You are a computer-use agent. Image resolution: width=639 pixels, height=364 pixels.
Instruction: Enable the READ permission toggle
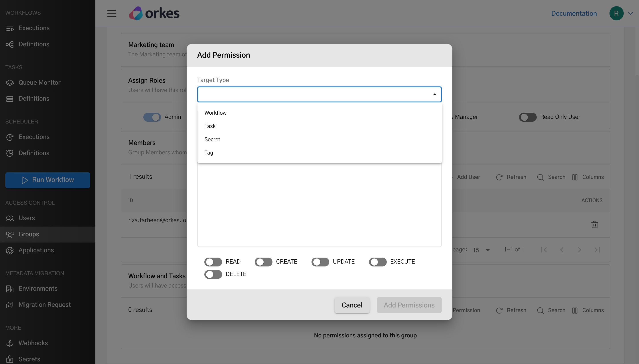click(213, 262)
